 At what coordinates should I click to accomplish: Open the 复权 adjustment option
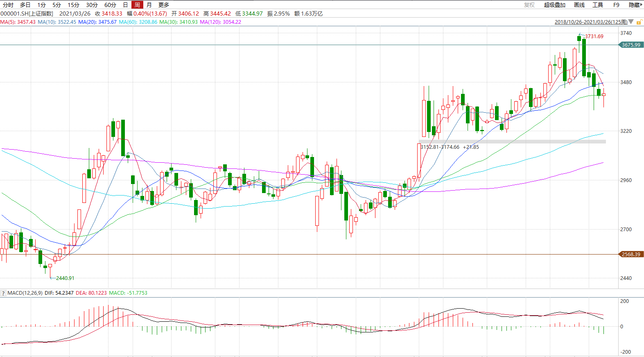(x=529, y=5)
